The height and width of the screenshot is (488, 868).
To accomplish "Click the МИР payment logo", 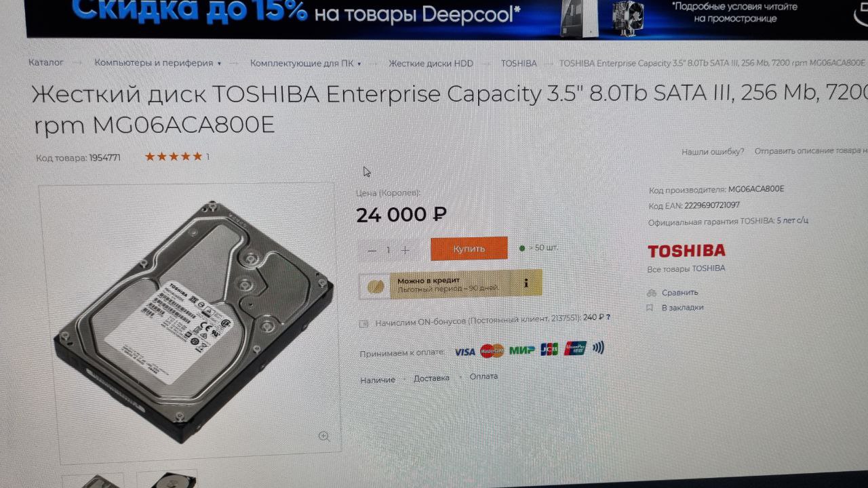I will tap(521, 350).
